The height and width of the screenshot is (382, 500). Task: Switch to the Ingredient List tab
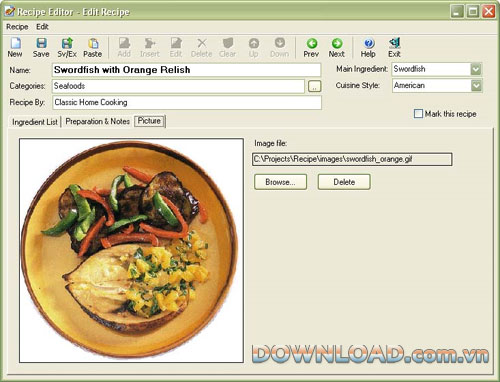[35, 122]
